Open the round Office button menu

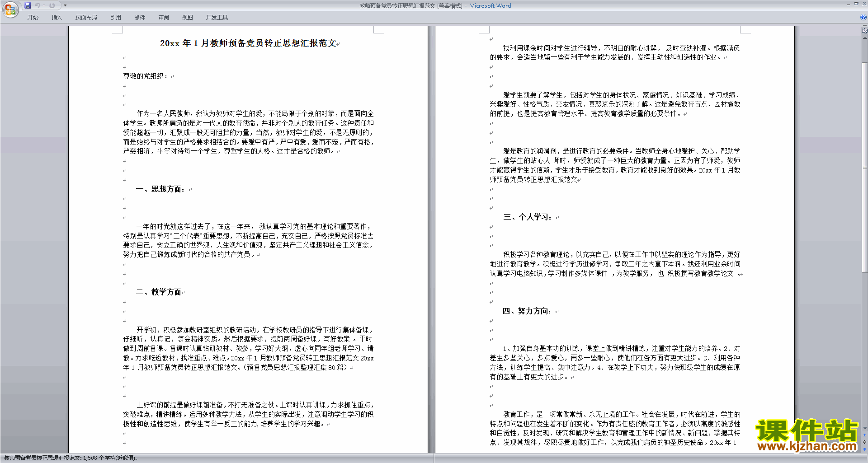[10, 9]
